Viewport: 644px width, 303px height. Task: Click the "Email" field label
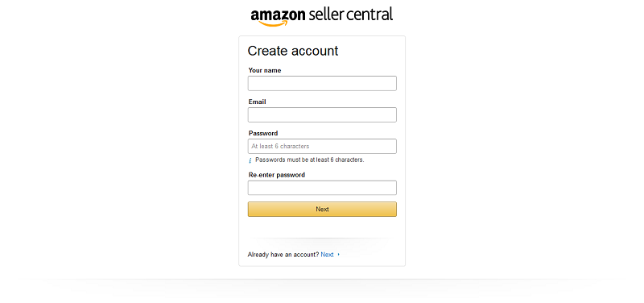257,102
